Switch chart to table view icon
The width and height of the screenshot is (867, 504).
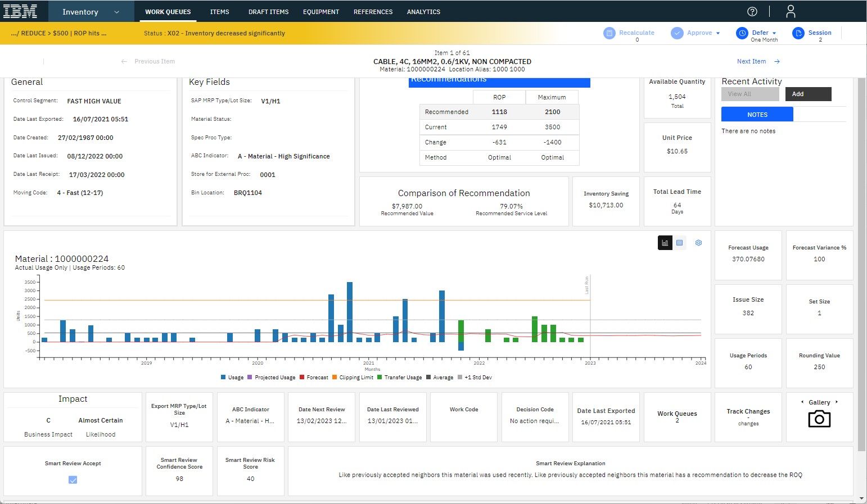pyautogui.click(x=680, y=243)
